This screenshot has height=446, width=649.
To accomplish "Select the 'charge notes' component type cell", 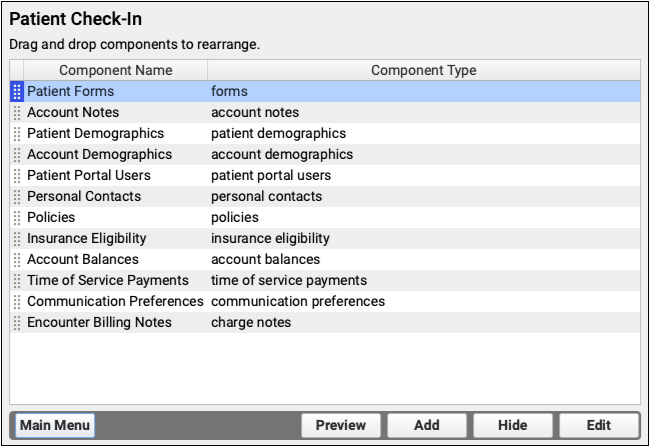I will 251,322.
